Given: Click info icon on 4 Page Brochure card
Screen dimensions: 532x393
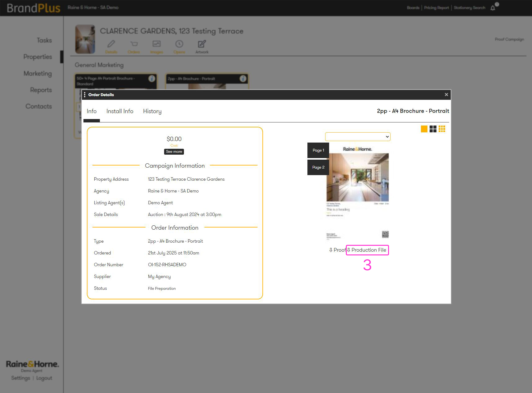Looking at the screenshot, I should (x=152, y=78).
